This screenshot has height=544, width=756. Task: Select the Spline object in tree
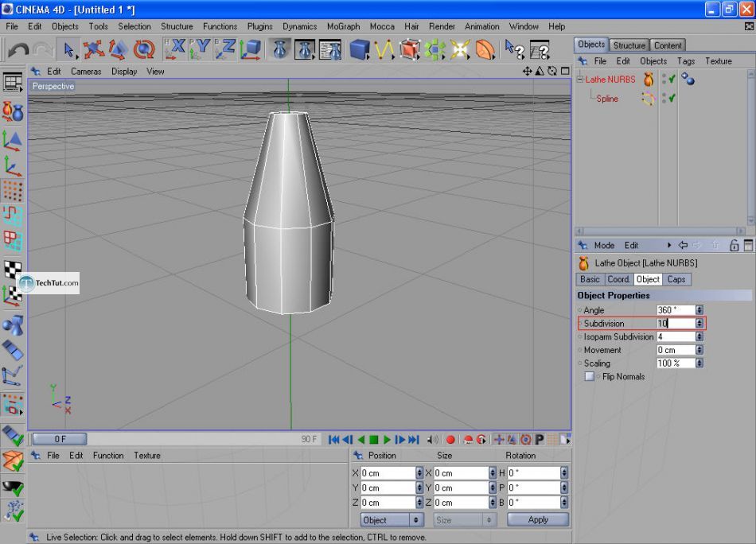click(607, 99)
